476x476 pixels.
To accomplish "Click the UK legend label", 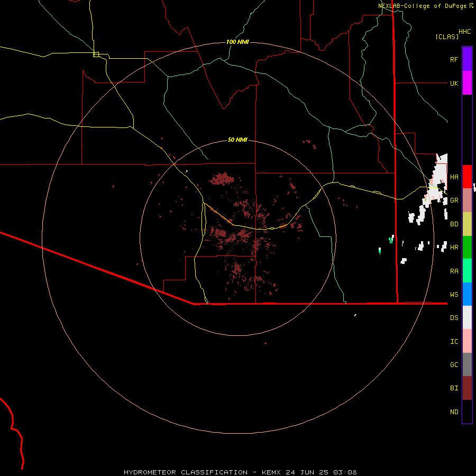I will pyautogui.click(x=454, y=83).
